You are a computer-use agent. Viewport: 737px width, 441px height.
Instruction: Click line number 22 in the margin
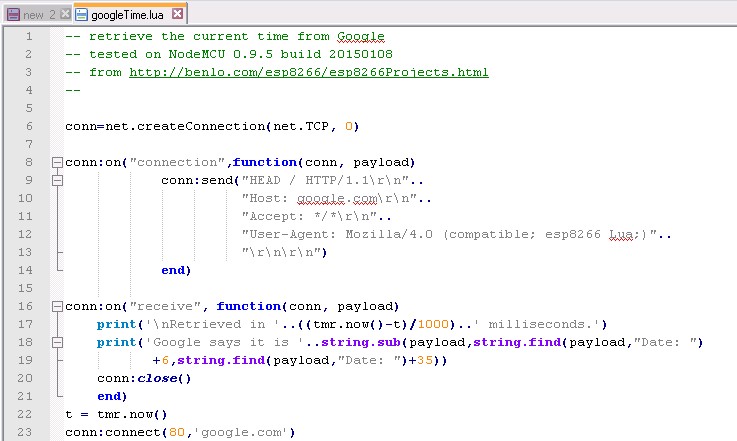(x=26, y=414)
